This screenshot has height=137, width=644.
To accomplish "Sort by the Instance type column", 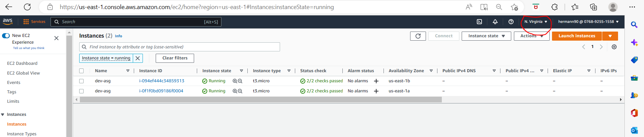I will click(289, 71).
